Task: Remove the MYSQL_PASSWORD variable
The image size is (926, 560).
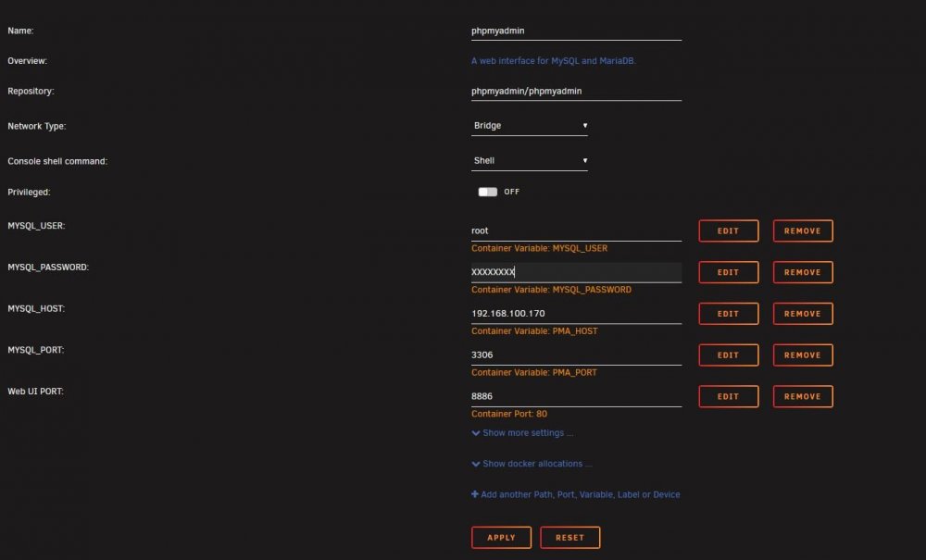Action: coord(803,272)
